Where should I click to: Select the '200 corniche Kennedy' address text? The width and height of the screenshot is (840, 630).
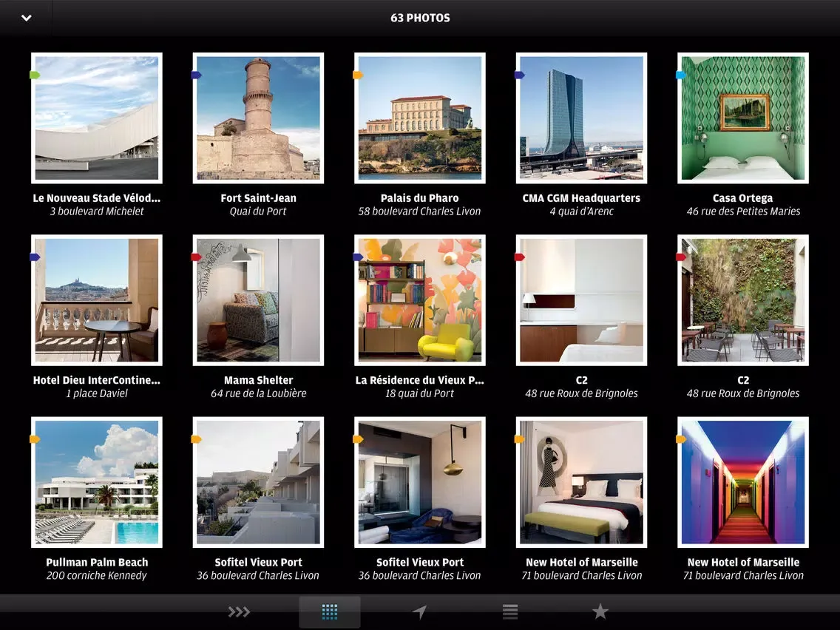coord(97,575)
